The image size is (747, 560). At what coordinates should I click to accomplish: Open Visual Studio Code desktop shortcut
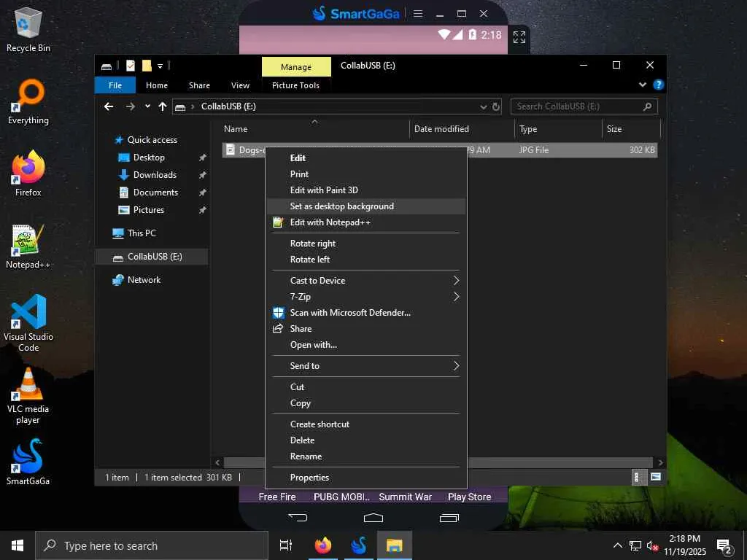point(28,323)
